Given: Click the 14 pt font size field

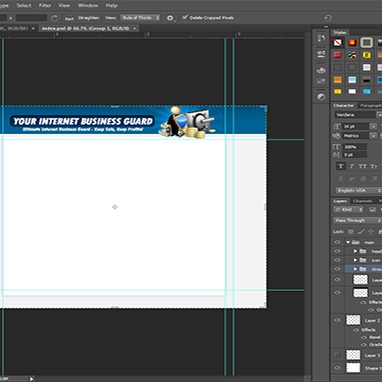Looking at the screenshot, I should click(356, 126).
